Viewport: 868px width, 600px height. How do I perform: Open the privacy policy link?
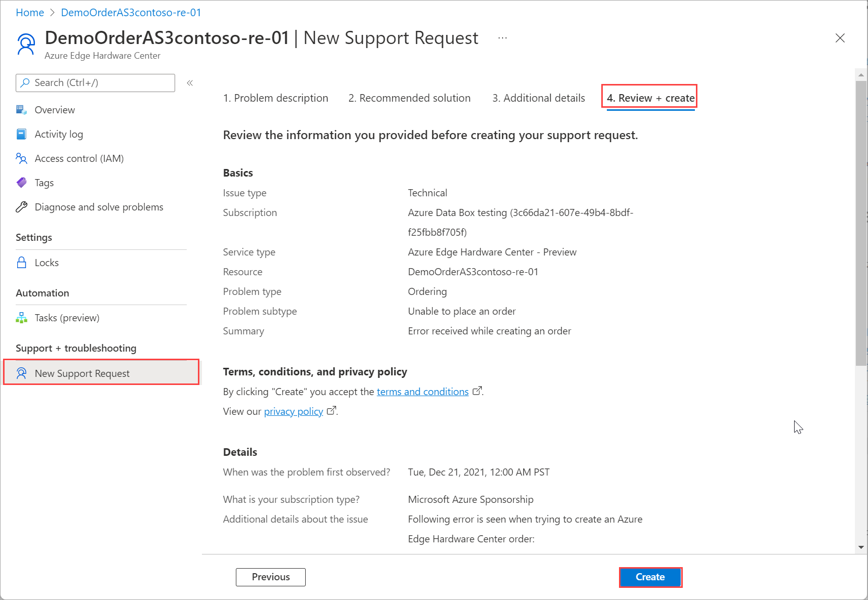[x=294, y=411]
